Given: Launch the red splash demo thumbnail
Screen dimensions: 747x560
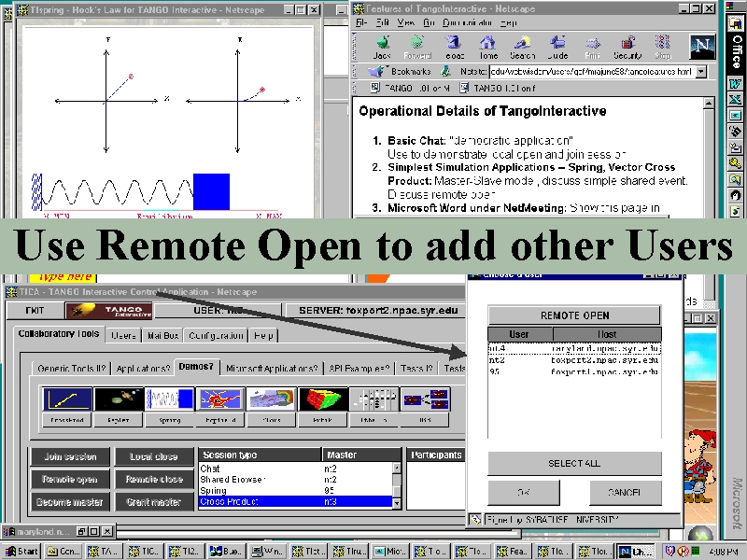Looking at the screenshot, I should pyautogui.click(x=220, y=399).
